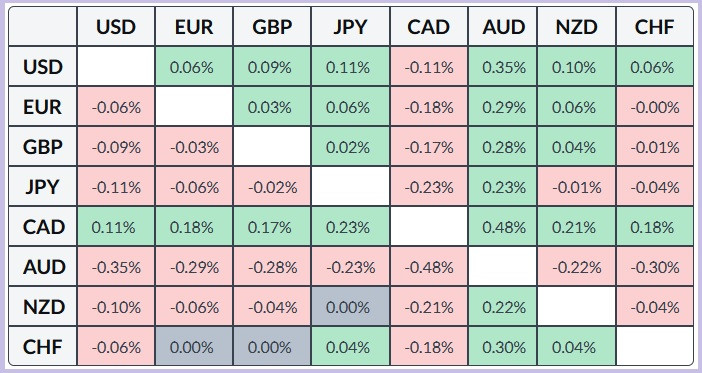This screenshot has height=373, width=702.
Task: Click the gray CHF versus EUR 0.00% cell
Action: [194, 346]
